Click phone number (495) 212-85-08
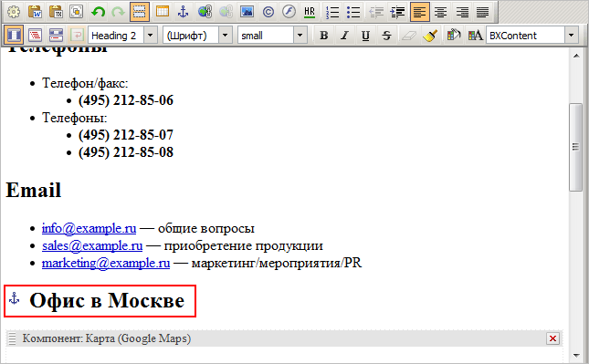589x364 pixels. 126,152
